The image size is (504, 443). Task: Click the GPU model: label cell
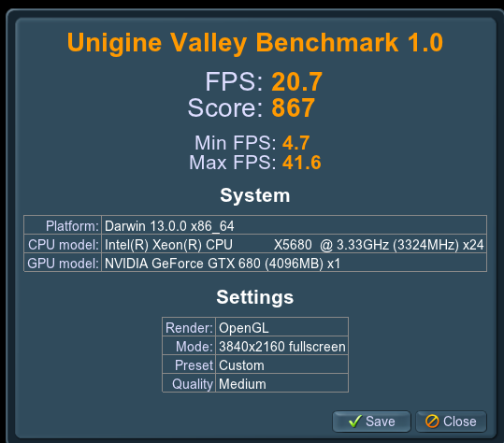[63, 263]
